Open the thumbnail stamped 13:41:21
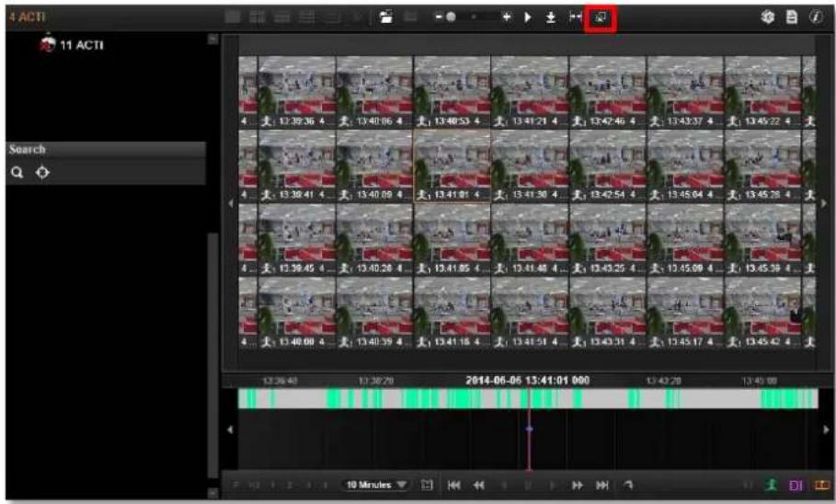 tap(530, 92)
